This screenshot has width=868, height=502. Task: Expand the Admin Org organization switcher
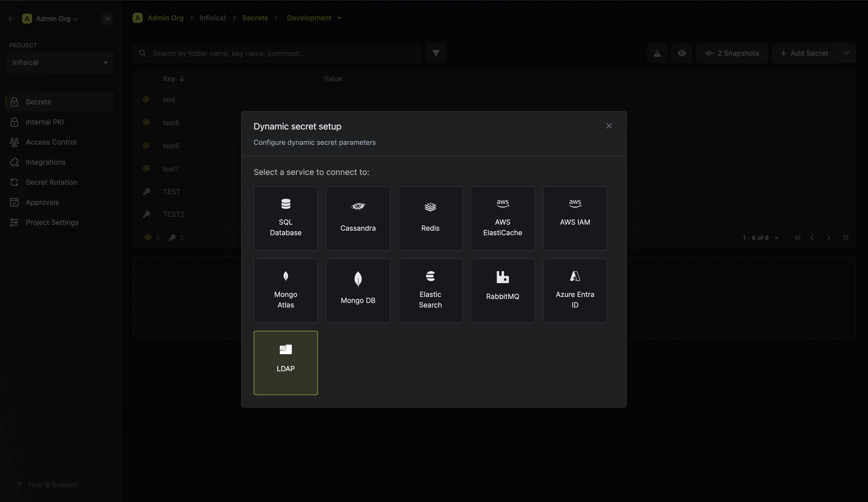tap(50, 19)
